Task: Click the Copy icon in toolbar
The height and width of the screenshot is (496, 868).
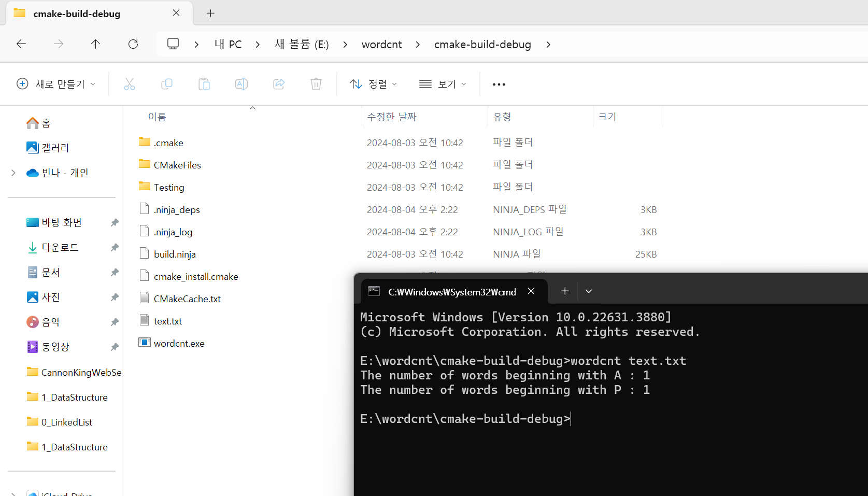Action: 167,84
